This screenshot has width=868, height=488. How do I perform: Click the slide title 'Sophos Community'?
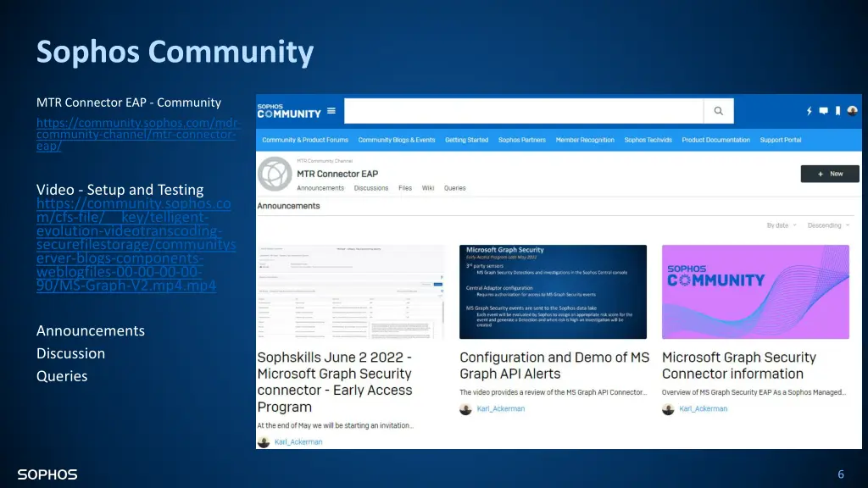(175, 52)
